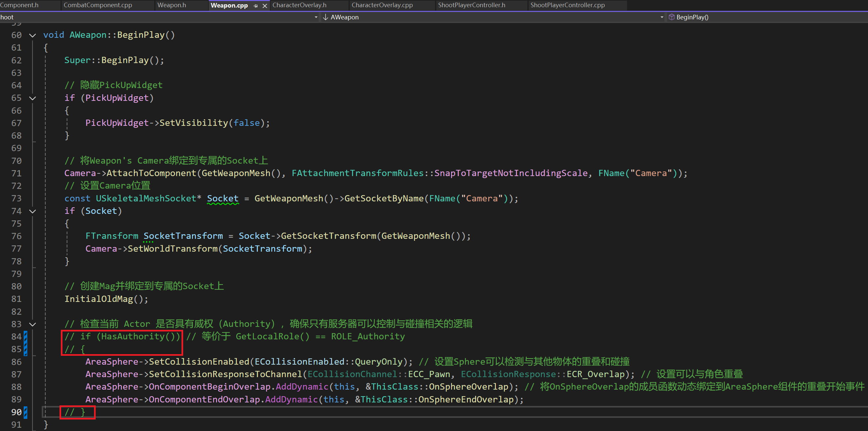Click the underlined Socket variable on line 73
Viewport: 868px width, 431px height.
[223, 198]
